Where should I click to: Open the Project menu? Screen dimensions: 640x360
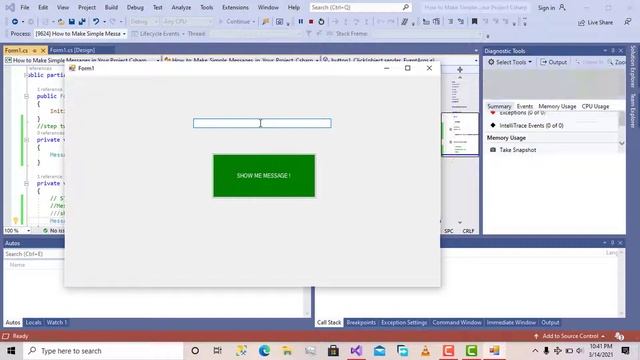click(x=87, y=7)
